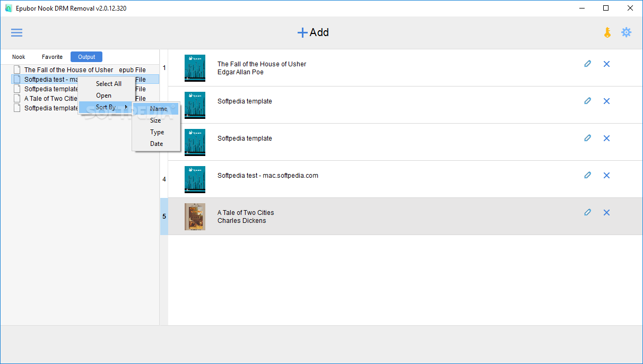Click the Add button label

coord(319,32)
